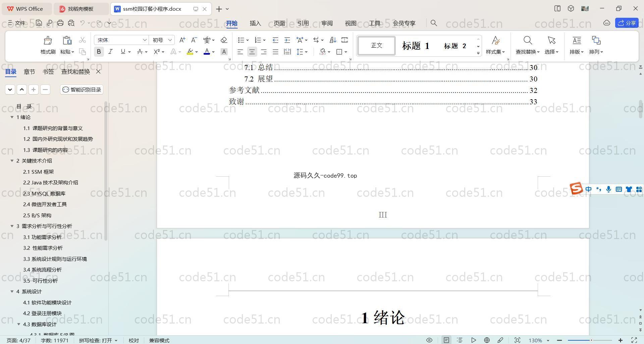
Task: Click the Justify alignment icon
Action: (275, 52)
